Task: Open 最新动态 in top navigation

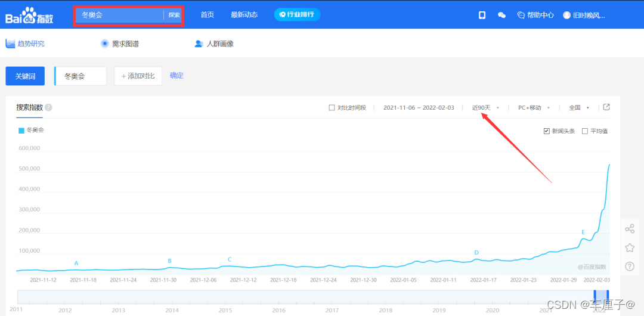Action: pyautogui.click(x=244, y=15)
